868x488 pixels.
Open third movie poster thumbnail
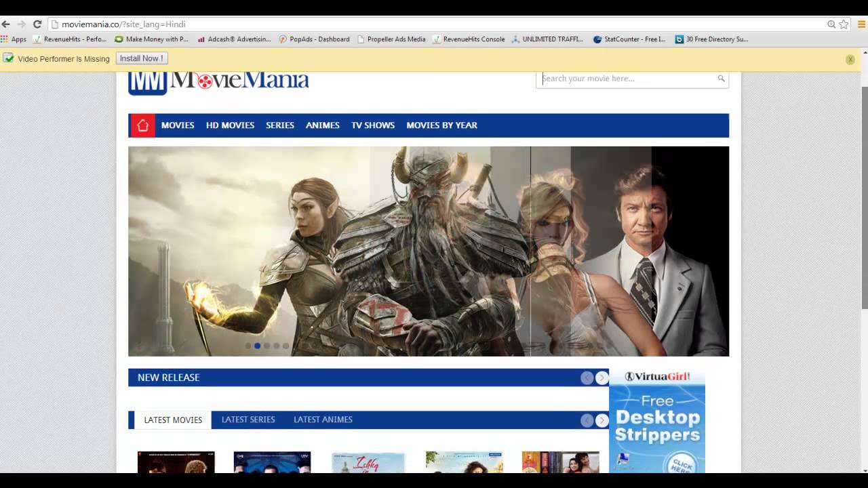click(x=368, y=462)
